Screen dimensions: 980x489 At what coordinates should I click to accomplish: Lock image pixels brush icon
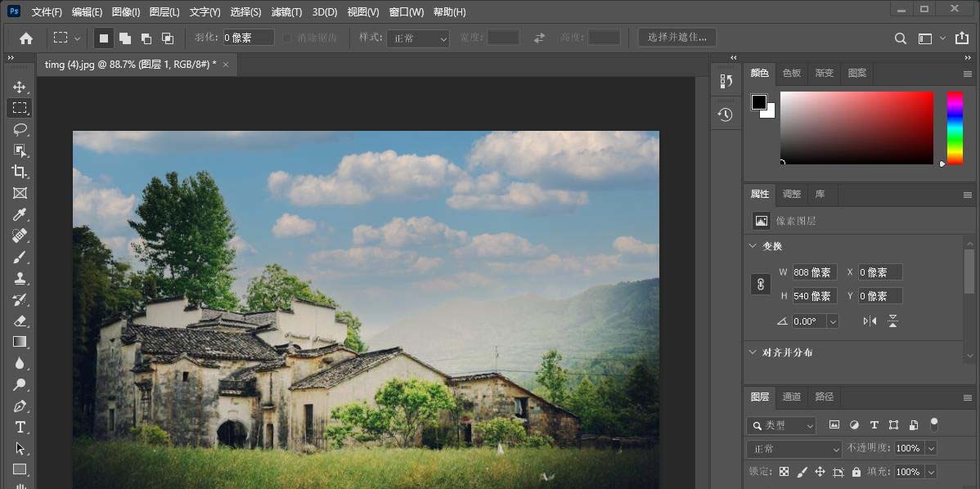(802, 472)
